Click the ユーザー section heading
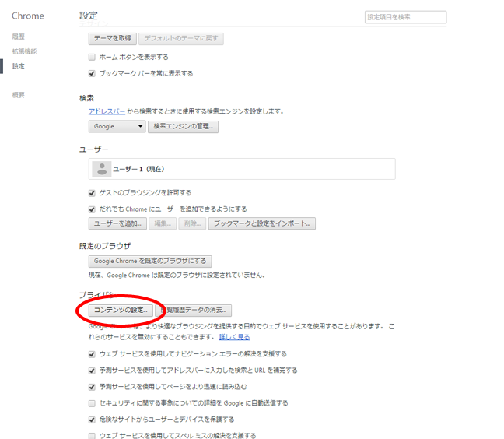Viewport: 504px width, 439px height. [94, 149]
